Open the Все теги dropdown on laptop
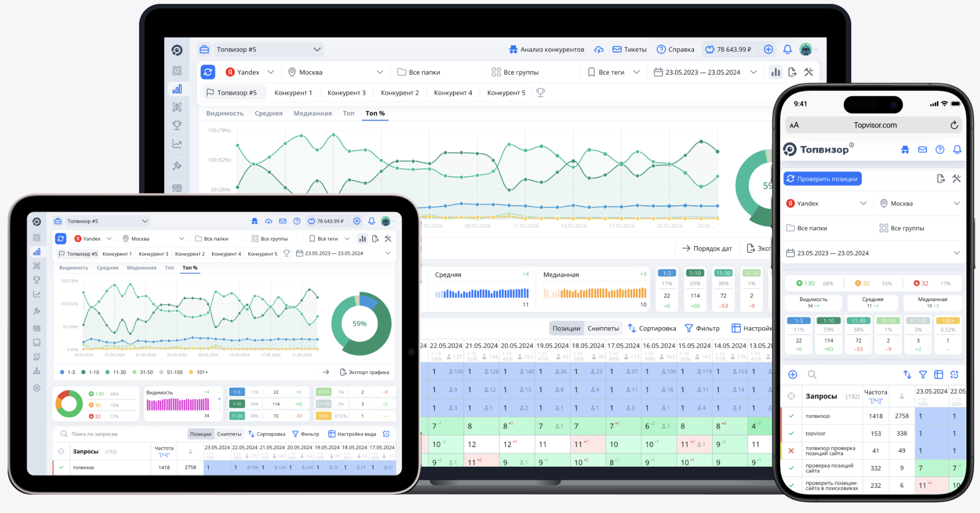Viewport: 980px width, 513px height. (614, 72)
